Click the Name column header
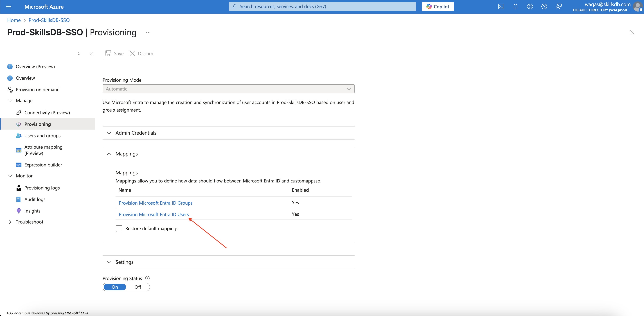 coord(125,190)
